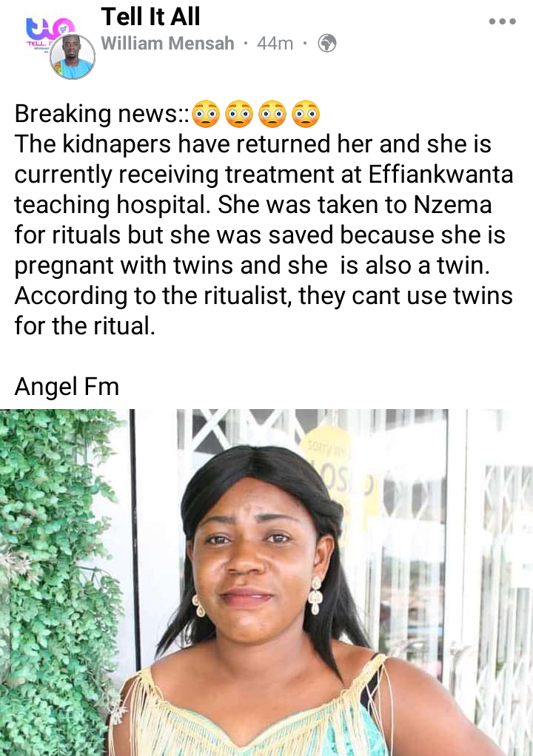533x756 pixels.
Task: Tap the first flushed face emoji
Action: pyautogui.click(x=206, y=114)
